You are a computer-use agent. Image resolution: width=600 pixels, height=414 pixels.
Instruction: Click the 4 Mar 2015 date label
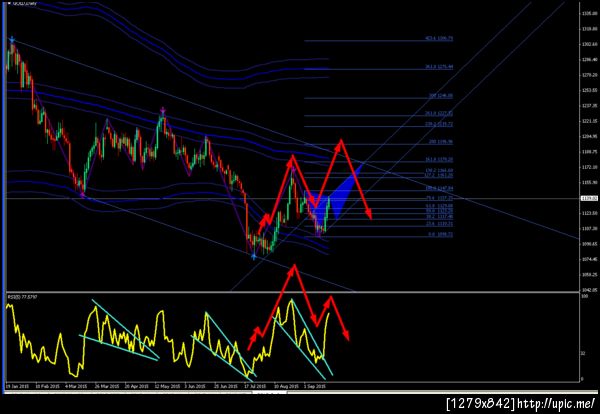pos(77,386)
